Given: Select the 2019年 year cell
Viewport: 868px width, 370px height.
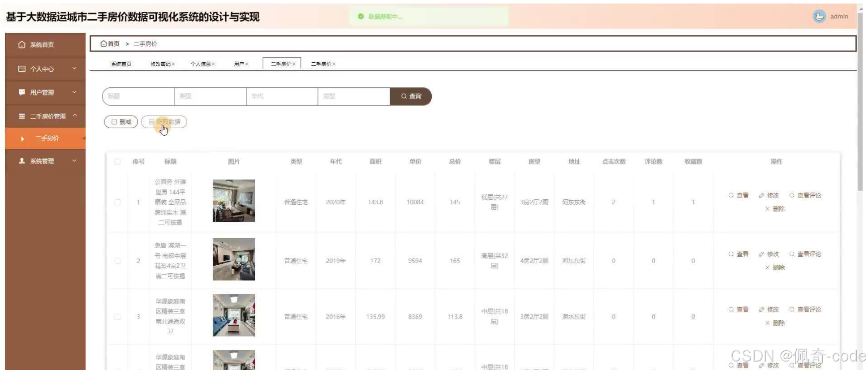Looking at the screenshot, I should pos(335,261).
